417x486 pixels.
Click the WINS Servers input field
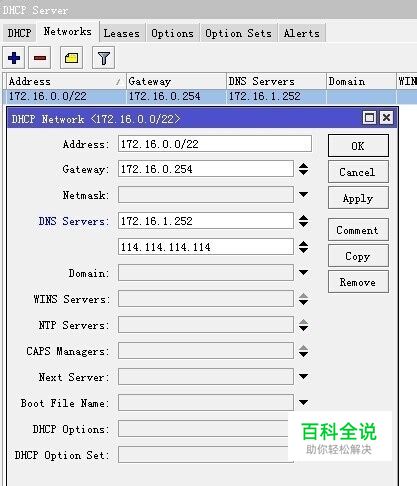pyautogui.click(x=206, y=299)
